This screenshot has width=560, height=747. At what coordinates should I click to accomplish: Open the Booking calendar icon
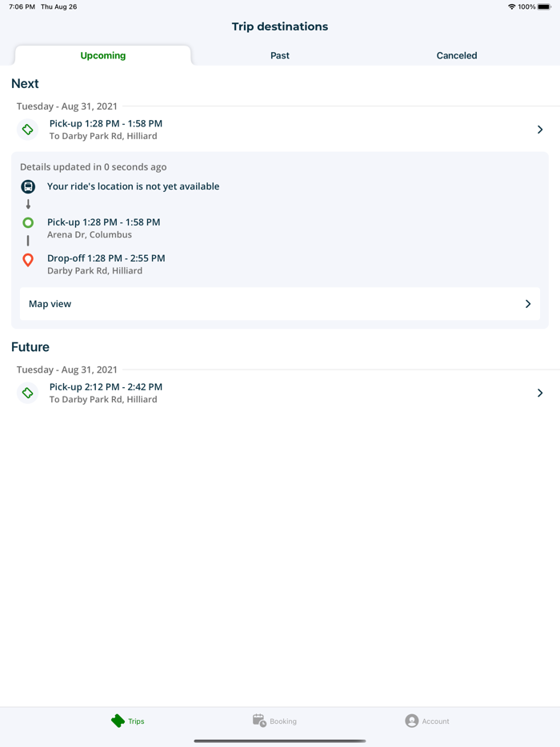[x=259, y=721]
